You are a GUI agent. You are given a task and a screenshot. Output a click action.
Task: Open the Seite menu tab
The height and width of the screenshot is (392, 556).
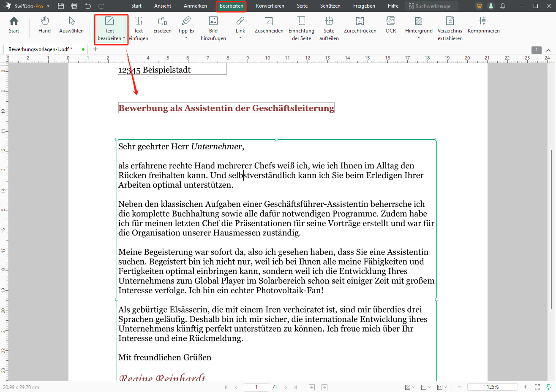click(303, 6)
